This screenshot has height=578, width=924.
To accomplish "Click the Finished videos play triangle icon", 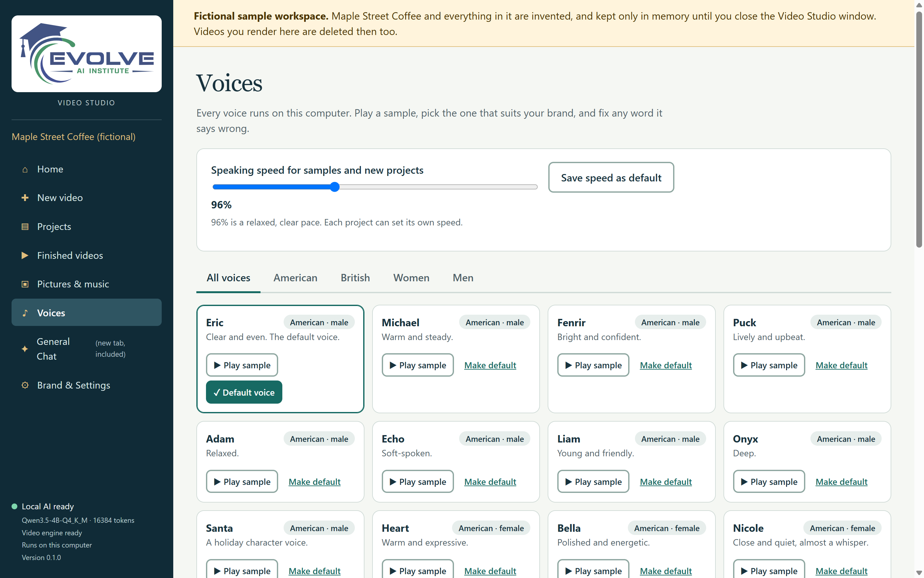I will [25, 255].
